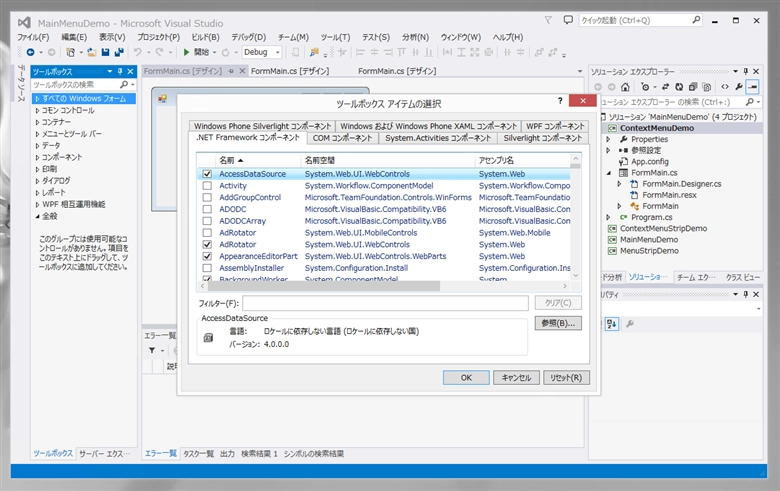
Task: Click the クリア(C) button
Action: click(x=558, y=303)
